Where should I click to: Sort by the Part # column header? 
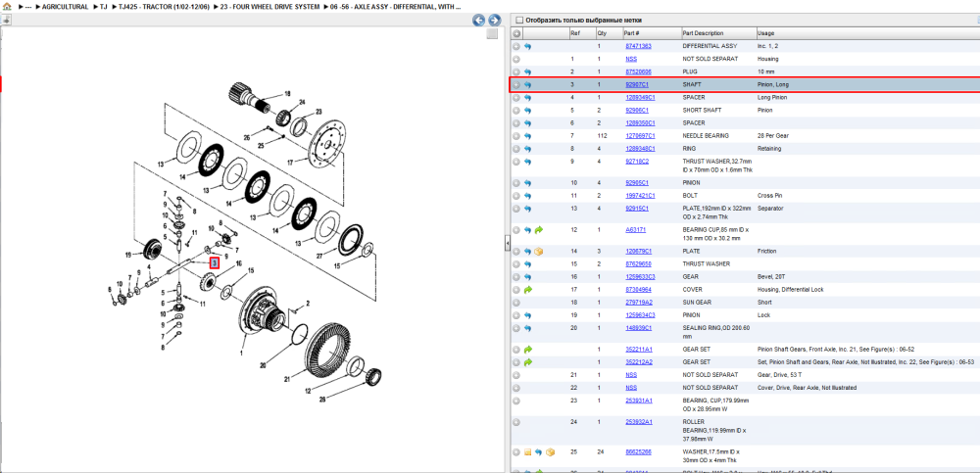tap(631, 33)
